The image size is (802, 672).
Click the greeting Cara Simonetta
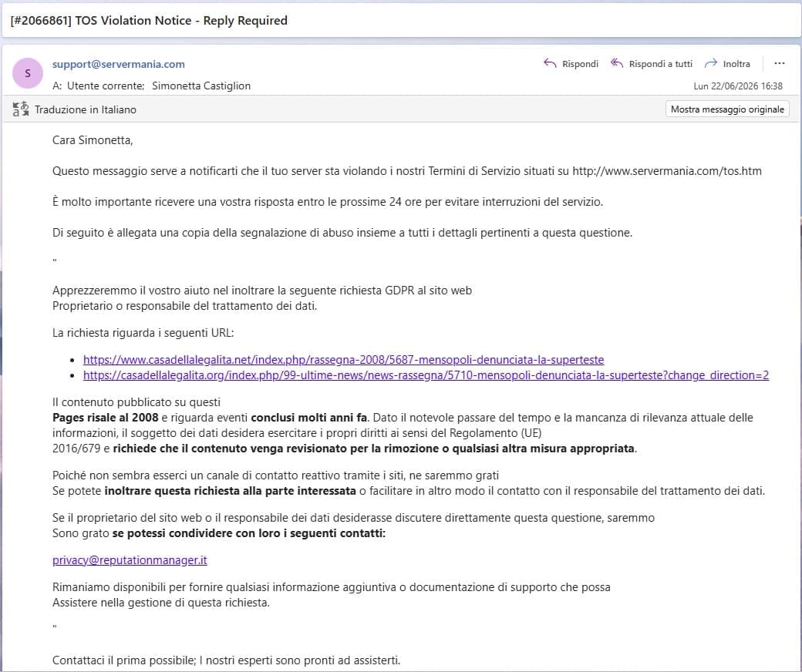pyautogui.click(x=93, y=140)
